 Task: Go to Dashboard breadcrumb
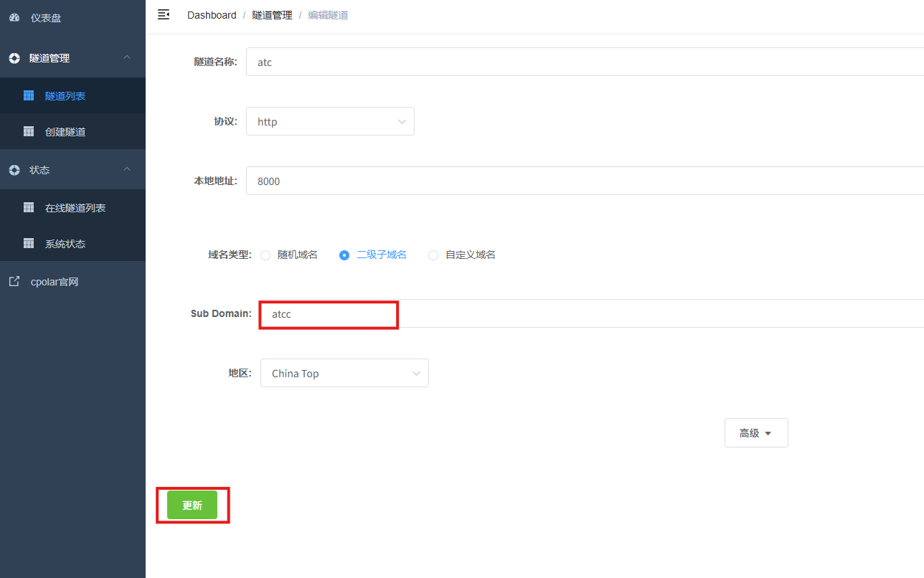[x=212, y=15]
